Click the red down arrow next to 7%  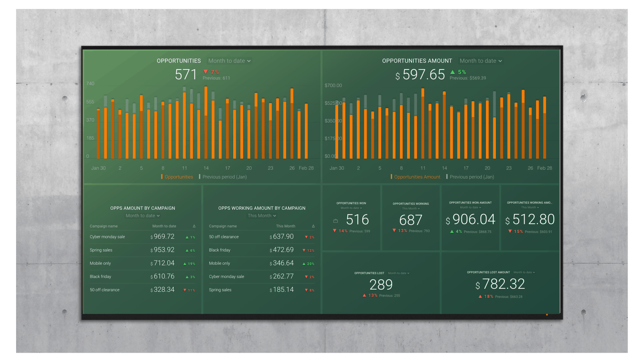pos(206,72)
